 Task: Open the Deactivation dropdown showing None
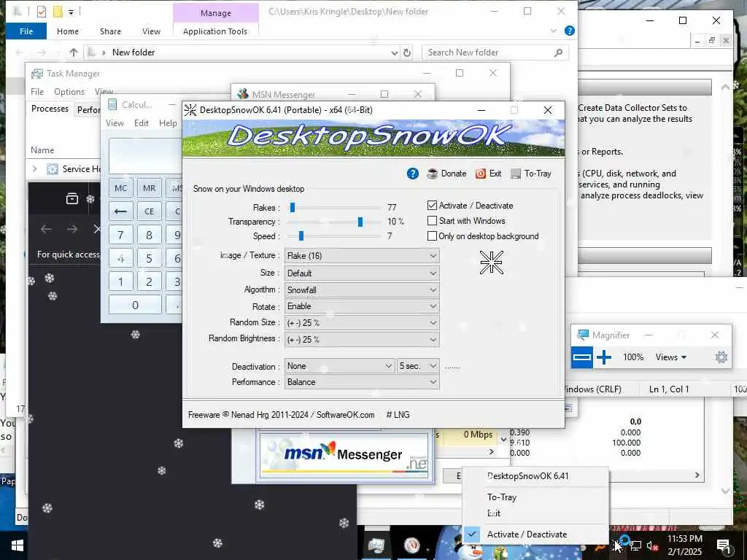[x=339, y=366]
